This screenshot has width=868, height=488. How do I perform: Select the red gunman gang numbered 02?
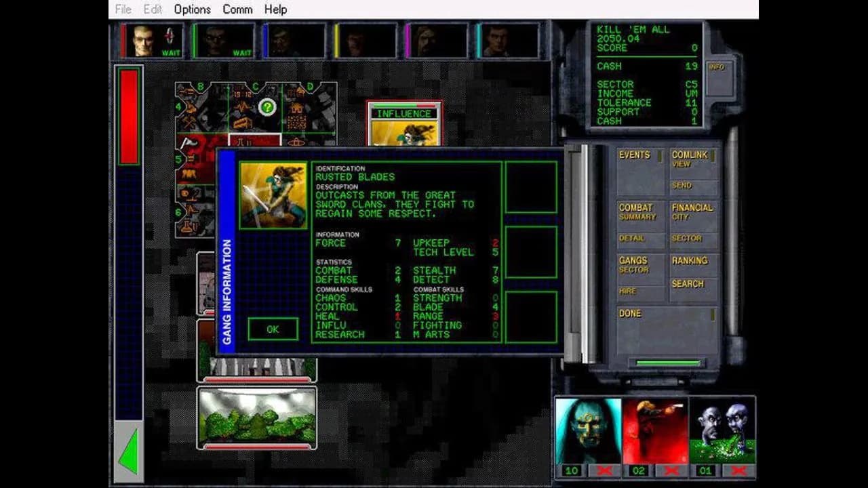pyautogui.click(x=655, y=430)
